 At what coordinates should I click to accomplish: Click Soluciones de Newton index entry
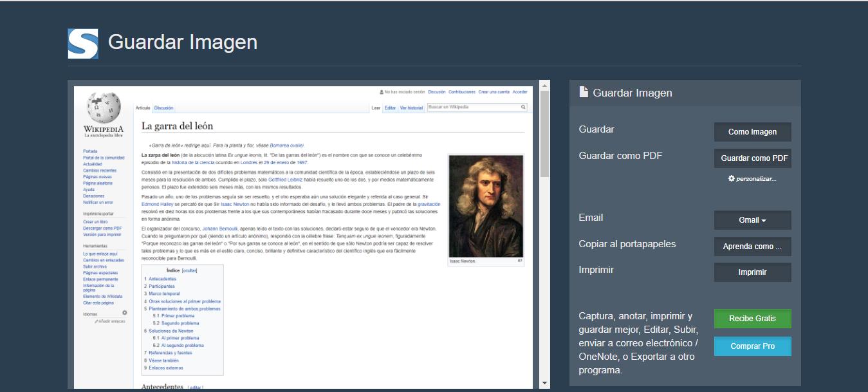coord(171,331)
